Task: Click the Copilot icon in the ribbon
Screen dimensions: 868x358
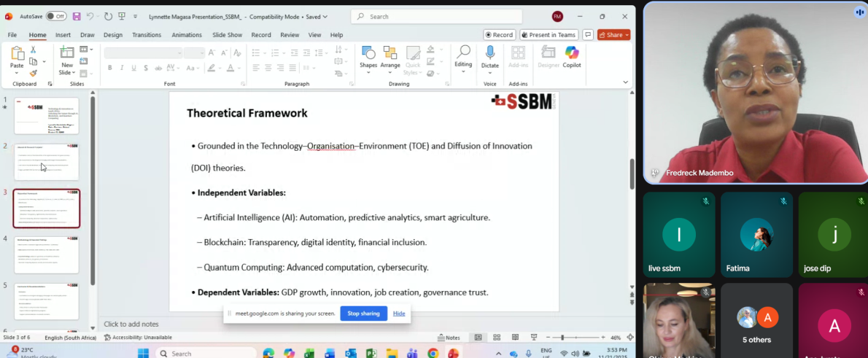Action: pyautogui.click(x=571, y=57)
